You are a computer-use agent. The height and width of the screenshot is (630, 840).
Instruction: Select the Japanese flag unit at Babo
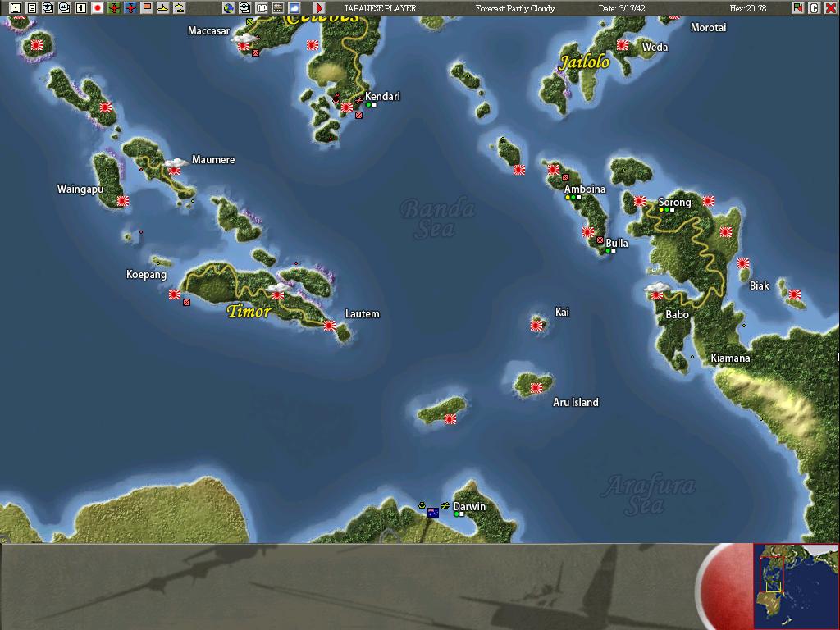coord(657,294)
